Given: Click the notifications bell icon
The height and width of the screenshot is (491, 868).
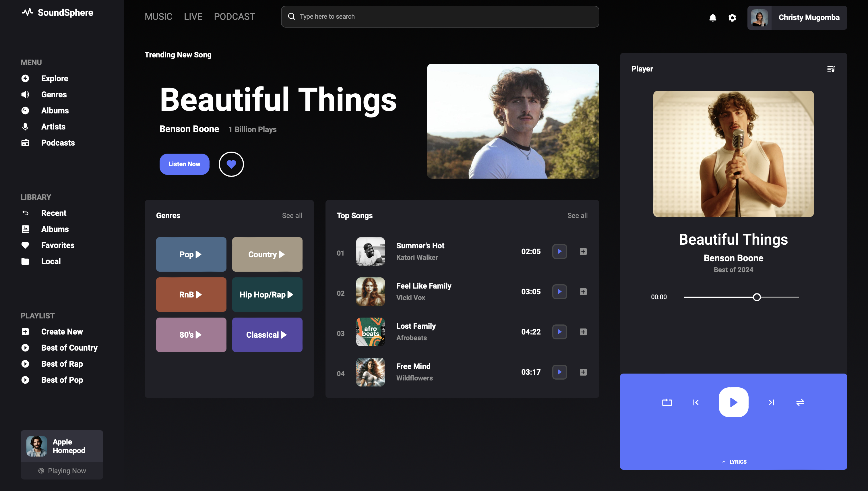Looking at the screenshot, I should click(713, 18).
